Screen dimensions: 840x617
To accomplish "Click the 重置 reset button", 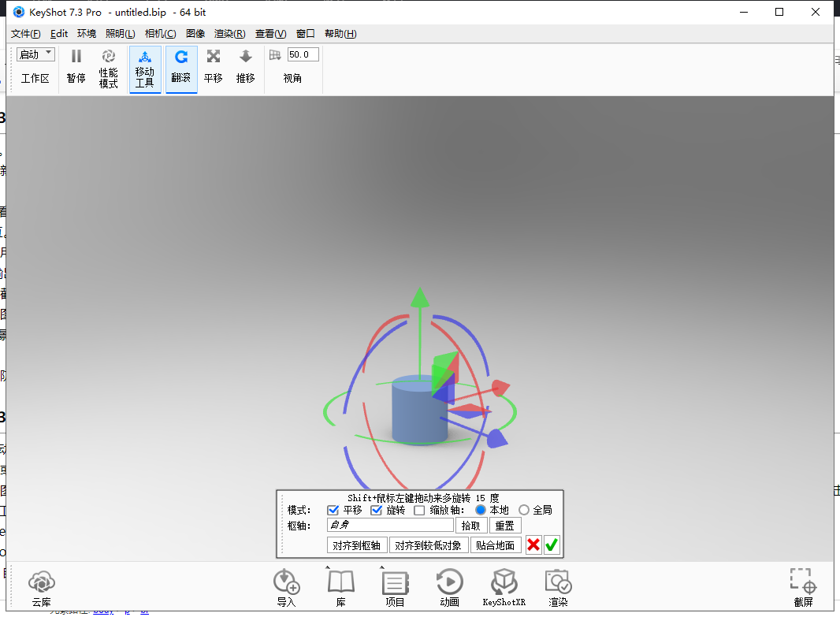I will pos(504,526).
